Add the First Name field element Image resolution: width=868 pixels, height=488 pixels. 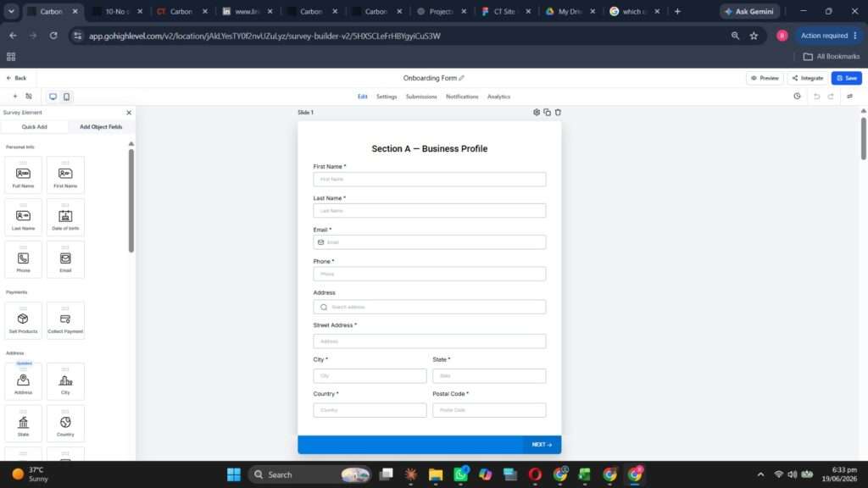(65, 175)
